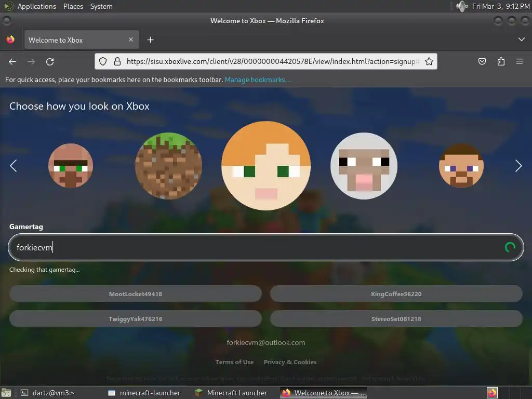Show next gamerpics with right arrow
532x399 pixels.
pyautogui.click(x=518, y=166)
